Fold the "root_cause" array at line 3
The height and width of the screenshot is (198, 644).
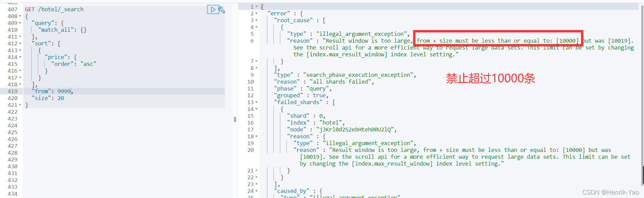pyautogui.click(x=256, y=20)
